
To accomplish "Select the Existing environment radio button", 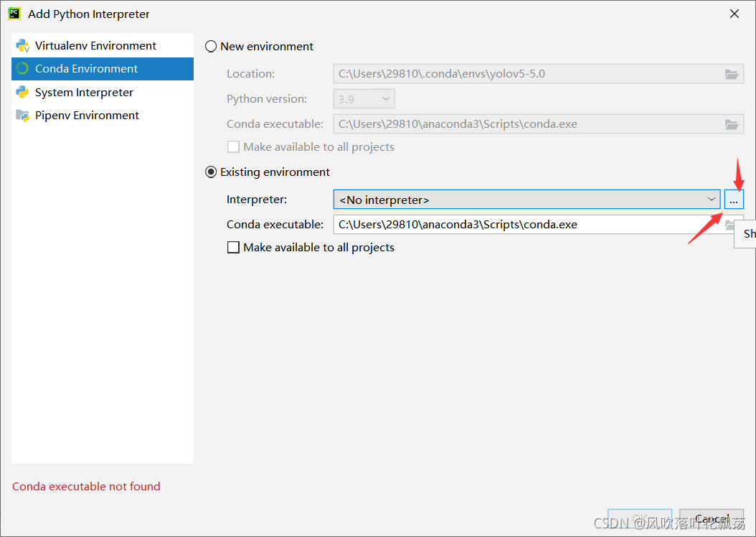I will pos(211,172).
